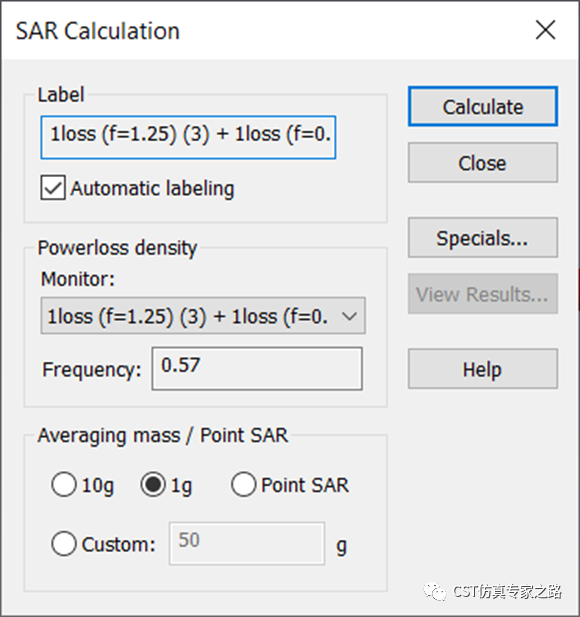Dismiss dialog with the Close button

(x=483, y=163)
